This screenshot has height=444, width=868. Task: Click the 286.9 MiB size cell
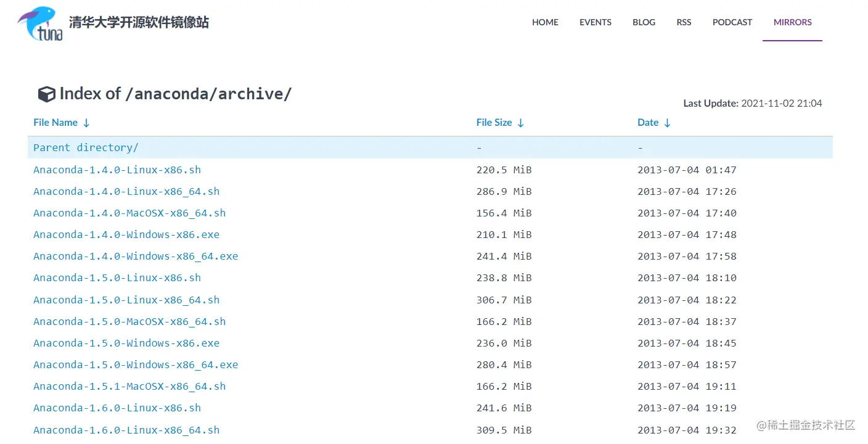coord(504,191)
